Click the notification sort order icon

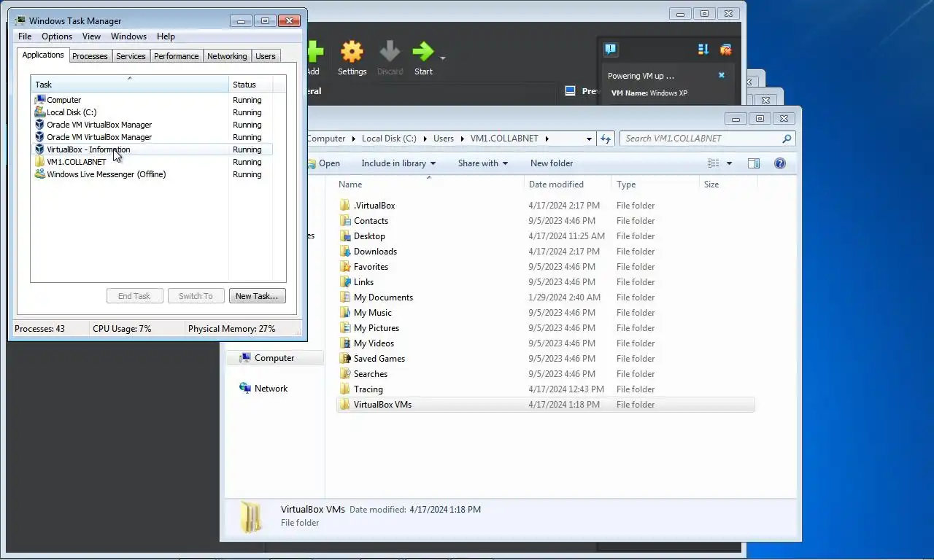[x=703, y=49]
